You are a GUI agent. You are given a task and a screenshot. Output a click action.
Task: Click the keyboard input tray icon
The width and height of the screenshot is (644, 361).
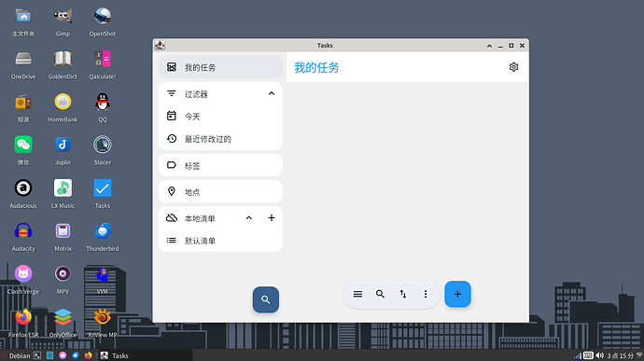coord(588,355)
